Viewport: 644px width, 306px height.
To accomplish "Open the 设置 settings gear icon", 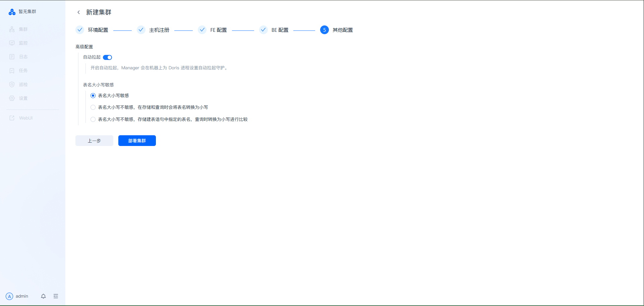I will click(12, 98).
